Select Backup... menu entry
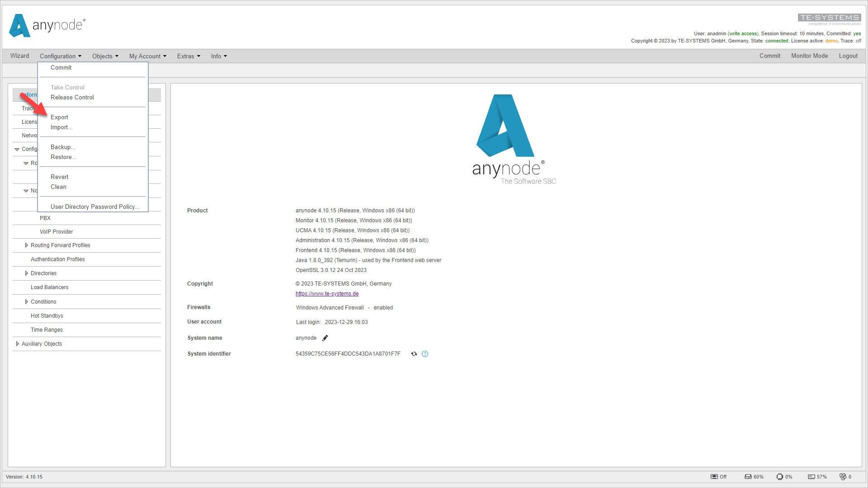The image size is (868, 488). click(x=63, y=147)
